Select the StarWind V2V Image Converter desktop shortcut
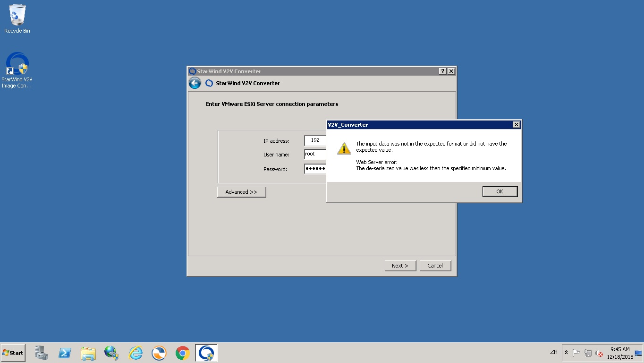This screenshot has width=644, height=363. coord(17,70)
